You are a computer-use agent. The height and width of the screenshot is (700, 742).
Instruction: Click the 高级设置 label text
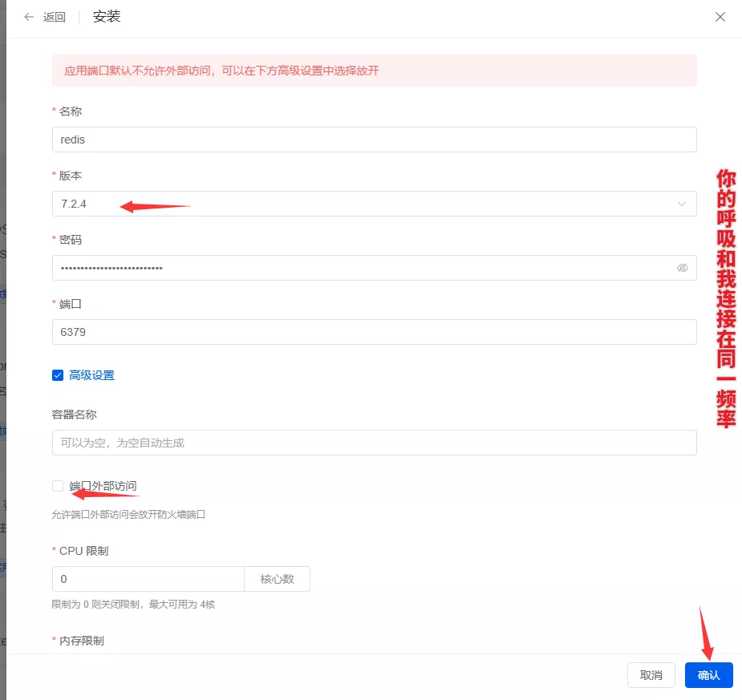point(92,374)
